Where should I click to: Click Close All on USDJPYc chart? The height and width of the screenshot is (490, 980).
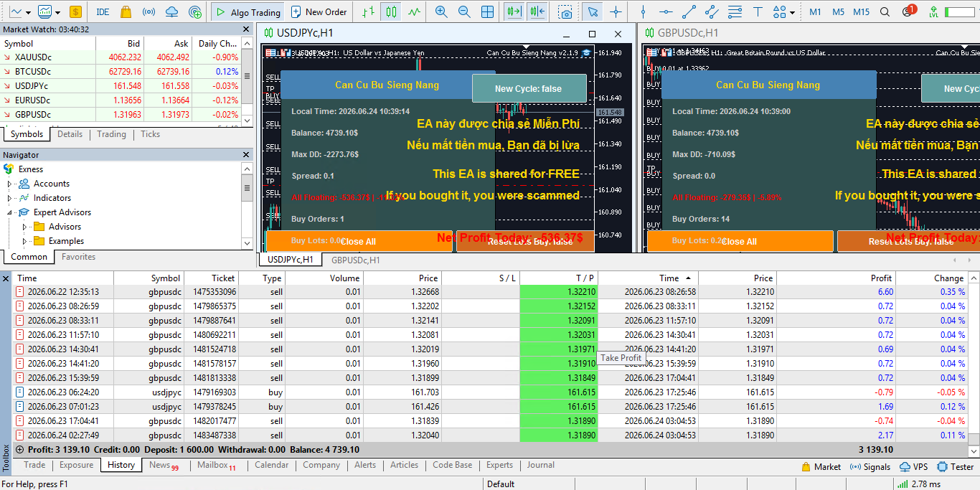pyautogui.click(x=359, y=241)
